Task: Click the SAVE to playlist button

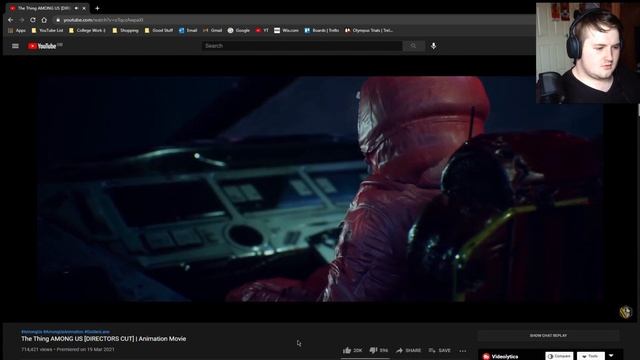Action: click(440, 350)
